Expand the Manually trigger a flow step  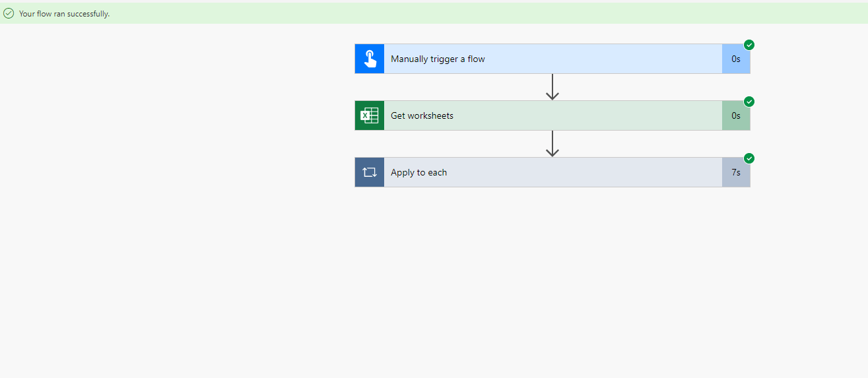[x=552, y=59]
